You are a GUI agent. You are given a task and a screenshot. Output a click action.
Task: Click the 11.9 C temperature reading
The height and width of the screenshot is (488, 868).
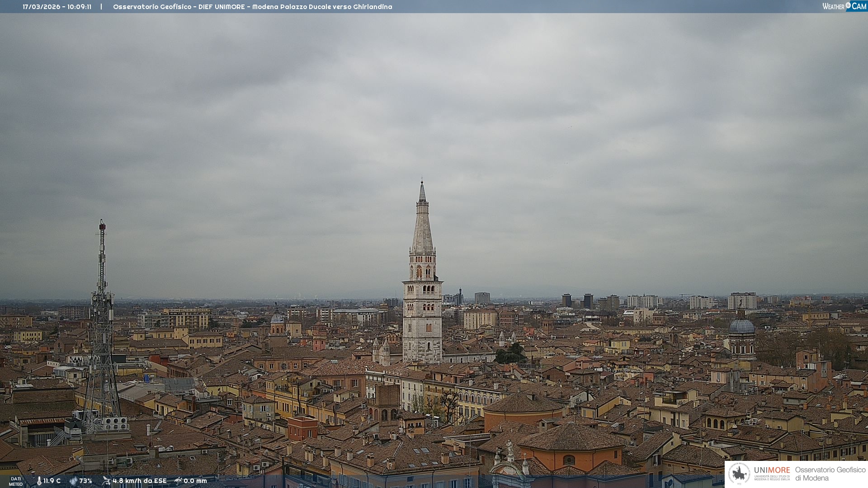[x=52, y=481]
